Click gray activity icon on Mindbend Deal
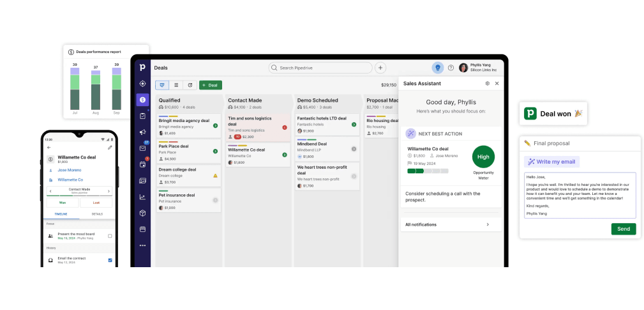644x310 pixels. coord(354,149)
